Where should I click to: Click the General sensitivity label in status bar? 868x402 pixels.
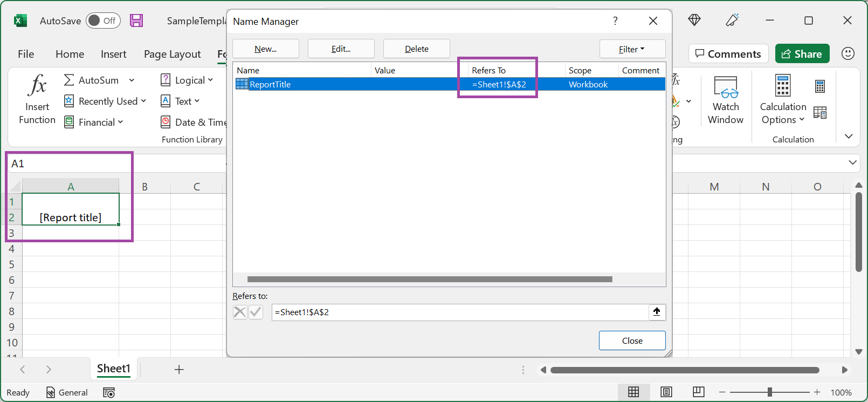click(x=67, y=392)
